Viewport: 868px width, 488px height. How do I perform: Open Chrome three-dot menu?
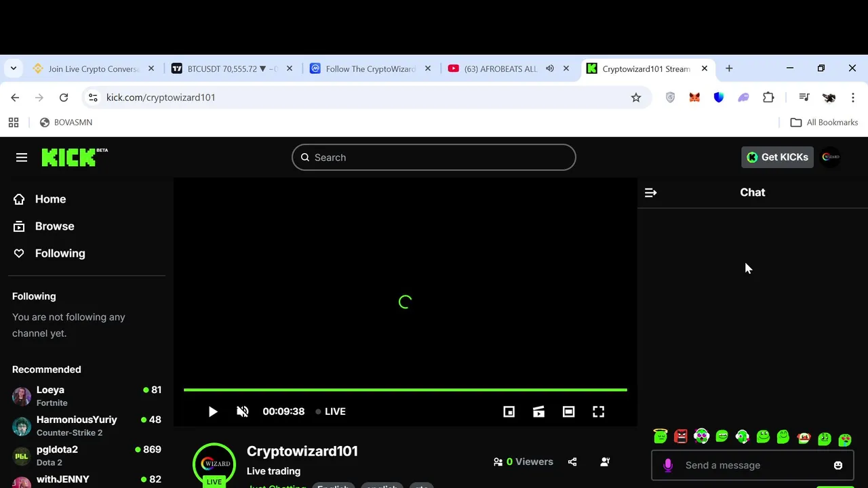pyautogui.click(x=853, y=98)
